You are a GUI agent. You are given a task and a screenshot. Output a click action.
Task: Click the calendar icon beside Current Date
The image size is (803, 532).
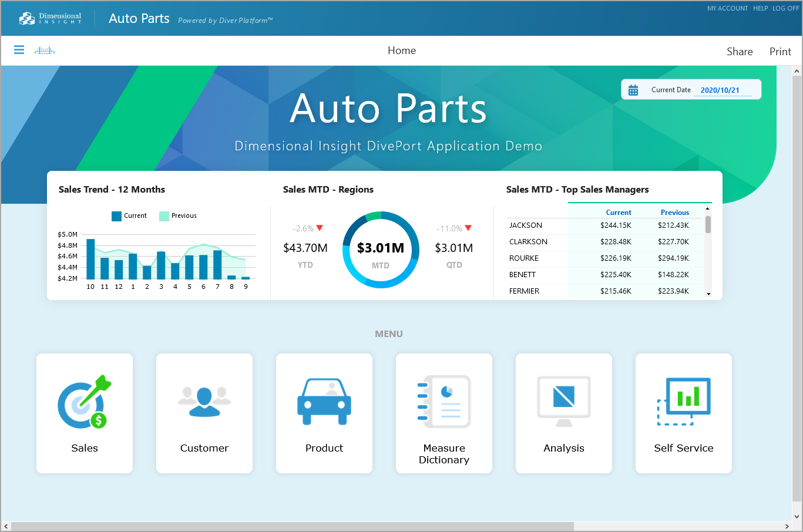coord(633,89)
